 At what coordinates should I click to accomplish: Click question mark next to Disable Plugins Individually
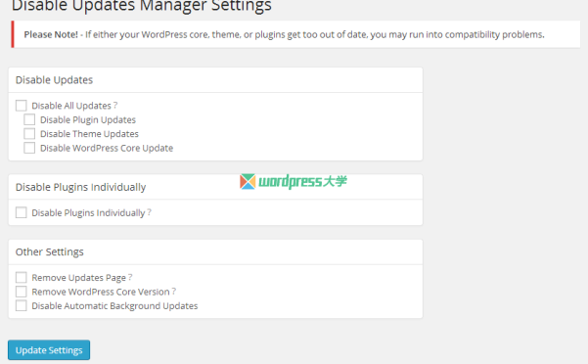pyautogui.click(x=150, y=212)
